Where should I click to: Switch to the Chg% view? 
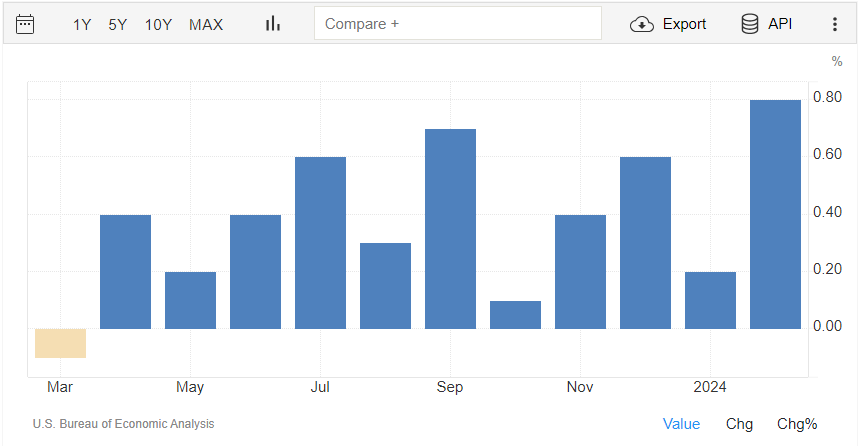point(797,424)
